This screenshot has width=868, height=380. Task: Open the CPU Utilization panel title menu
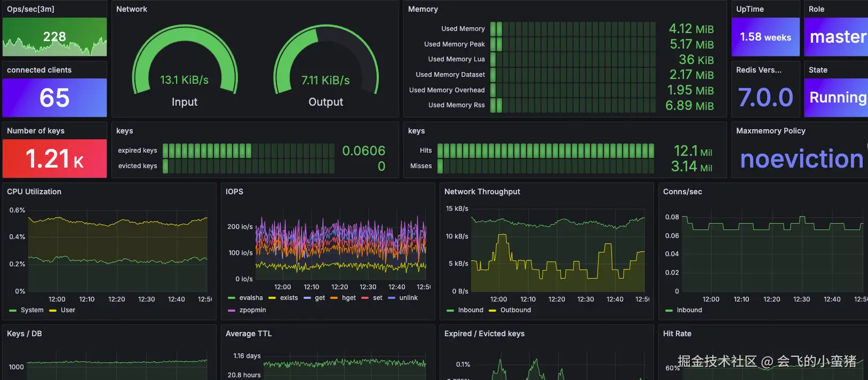click(x=34, y=192)
